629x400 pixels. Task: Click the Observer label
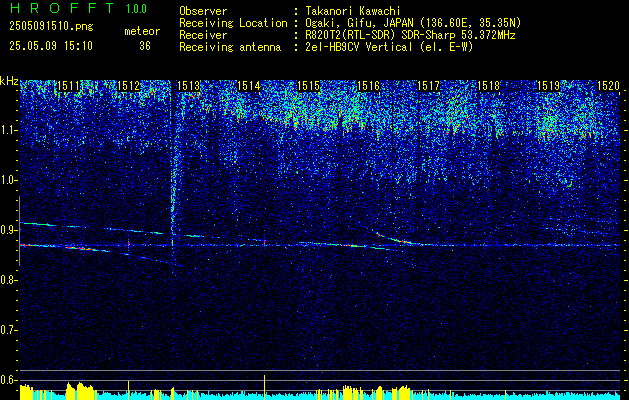pyautogui.click(x=203, y=11)
